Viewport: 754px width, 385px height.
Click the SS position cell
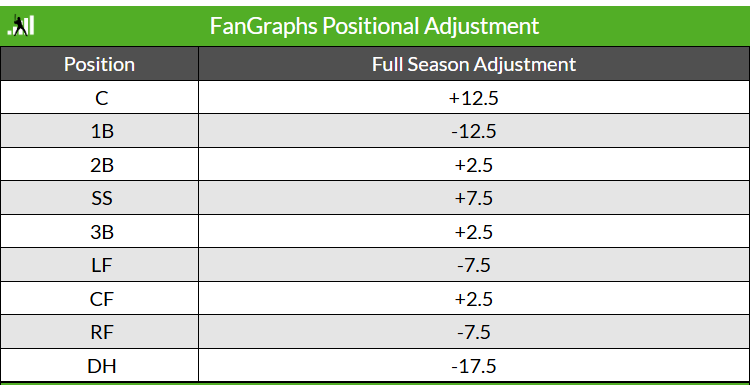point(100,198)
